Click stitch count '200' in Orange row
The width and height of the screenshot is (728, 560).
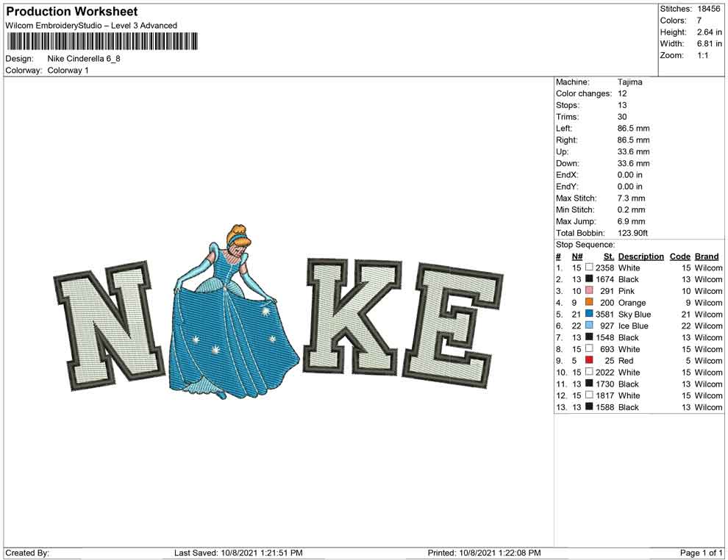tap(607, 303)
